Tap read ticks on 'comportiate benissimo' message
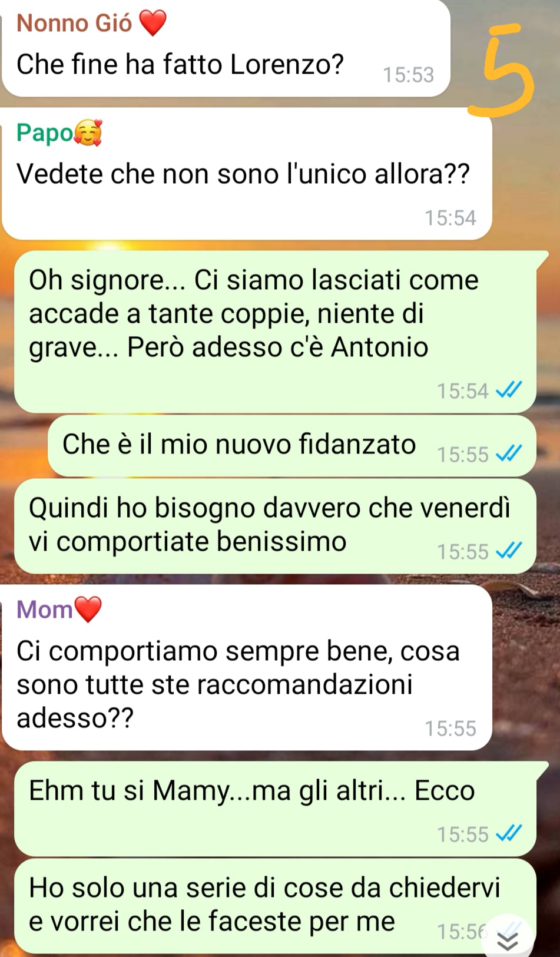Viewport: 560px width, 957px height. 509,551
